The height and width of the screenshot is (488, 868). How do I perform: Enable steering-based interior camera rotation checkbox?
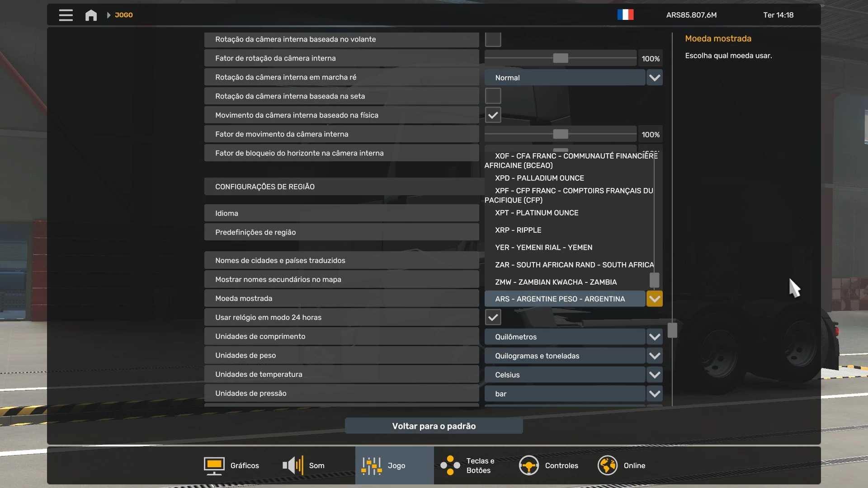[493, 39]
